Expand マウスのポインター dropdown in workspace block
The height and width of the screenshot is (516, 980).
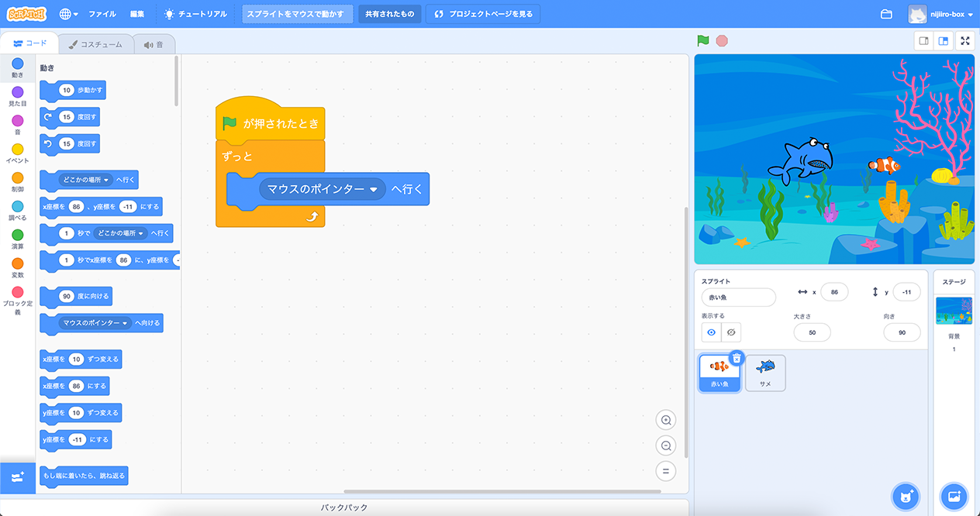click(x=373, y=189)
